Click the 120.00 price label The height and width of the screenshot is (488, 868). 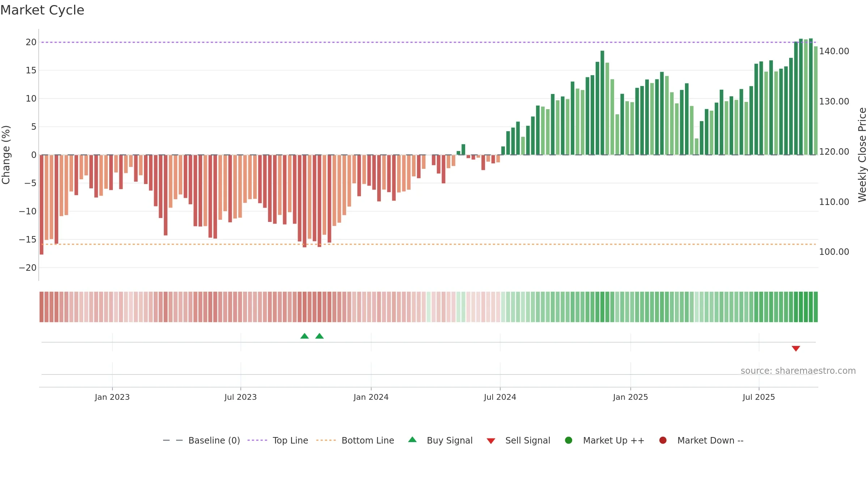(x=834, y=151)
